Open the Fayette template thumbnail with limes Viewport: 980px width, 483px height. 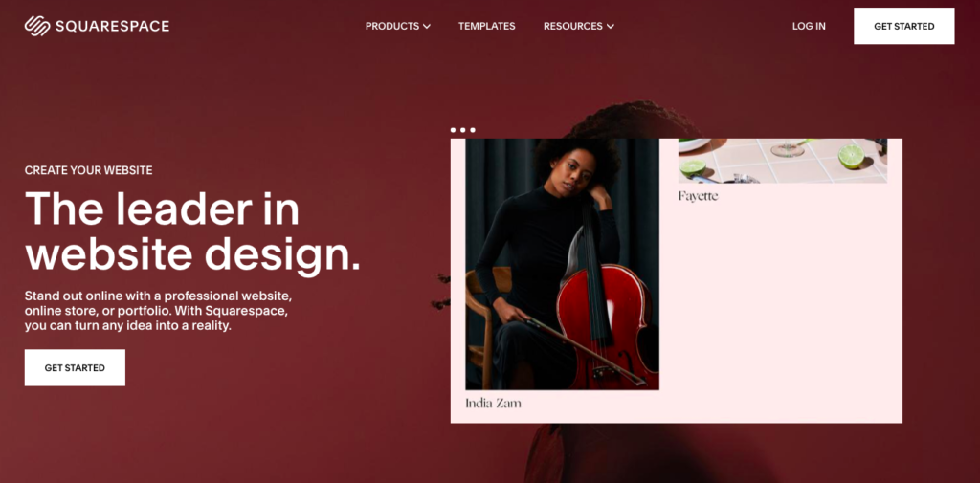pyautogui.click(x=783, y=161)
